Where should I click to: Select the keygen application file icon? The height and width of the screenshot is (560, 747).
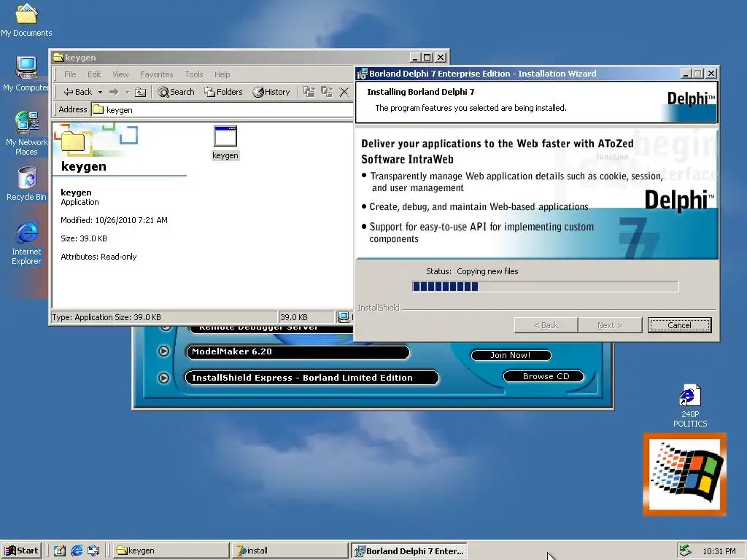click(x=225, y=142)
